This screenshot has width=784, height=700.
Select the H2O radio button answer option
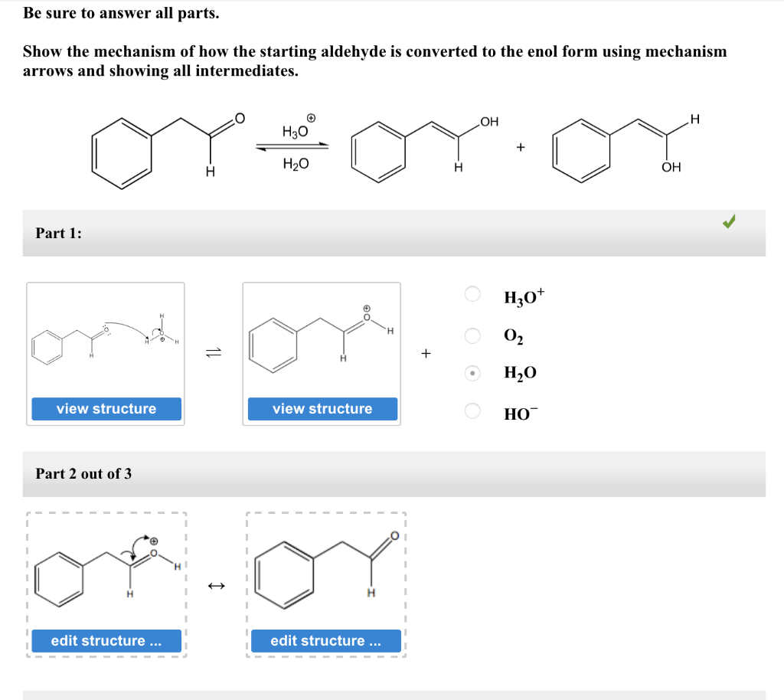click(472, 373)
